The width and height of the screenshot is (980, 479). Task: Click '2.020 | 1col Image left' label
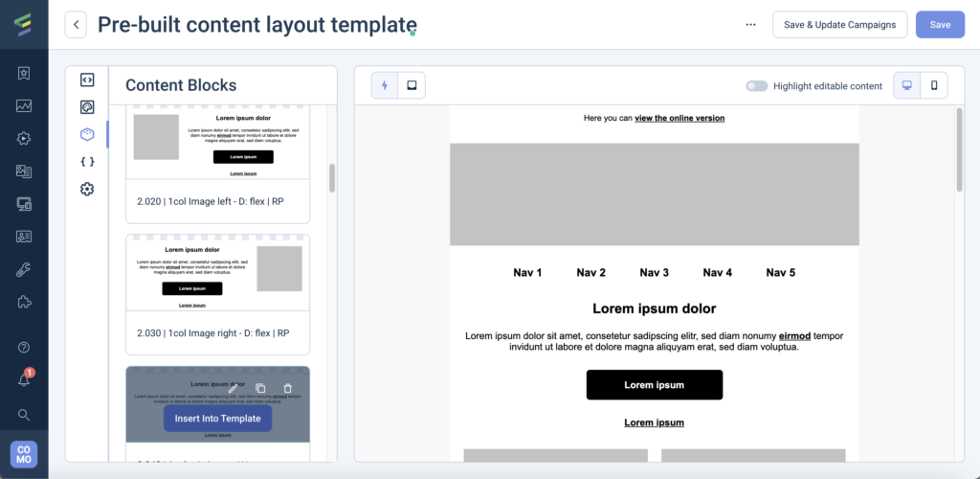click(212, 201)
